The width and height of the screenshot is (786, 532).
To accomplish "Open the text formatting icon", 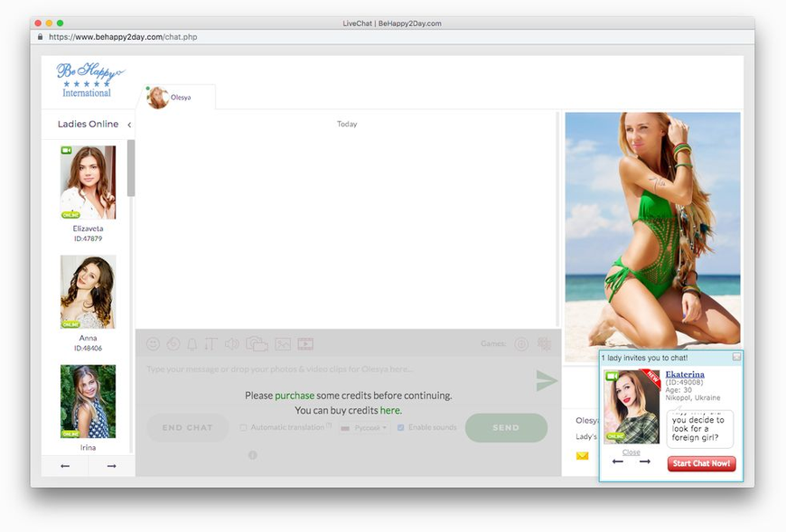I will [x=211, y=344].
